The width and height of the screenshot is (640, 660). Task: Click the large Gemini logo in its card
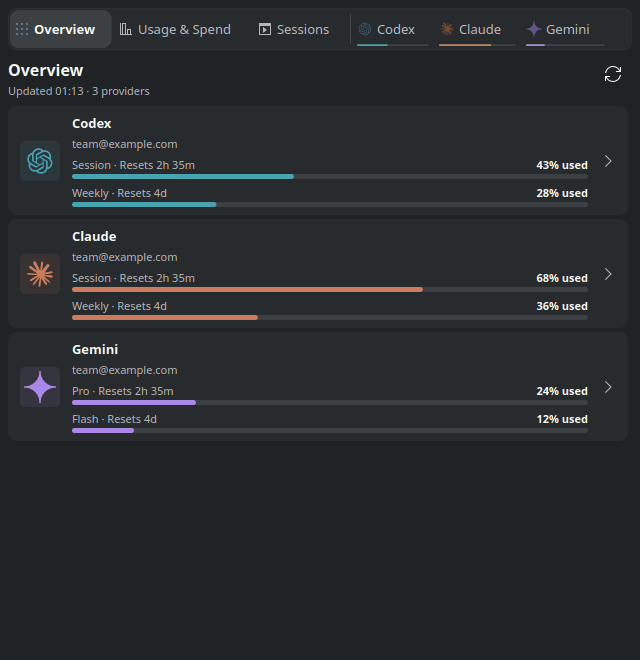click(x=40, y=387)
